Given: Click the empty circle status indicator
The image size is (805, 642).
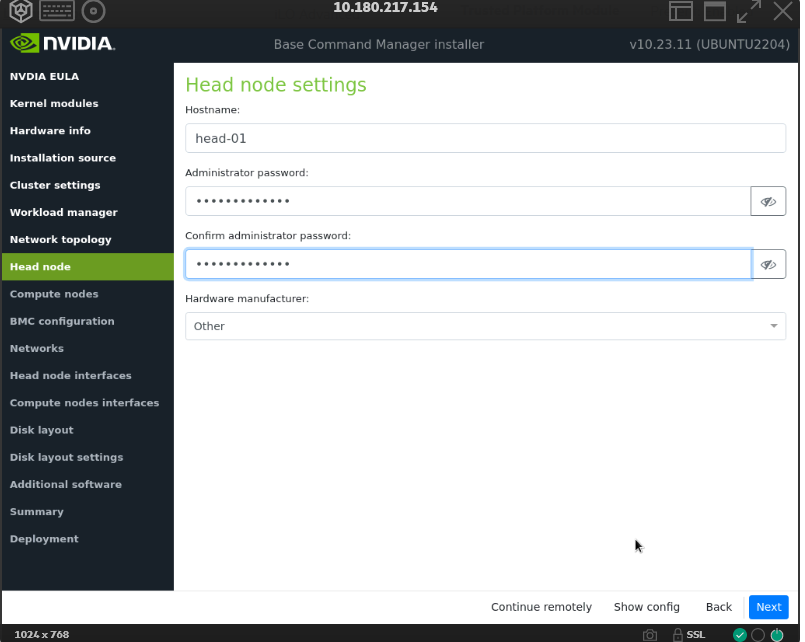Looking at the screenshot, I should [758, 634].
